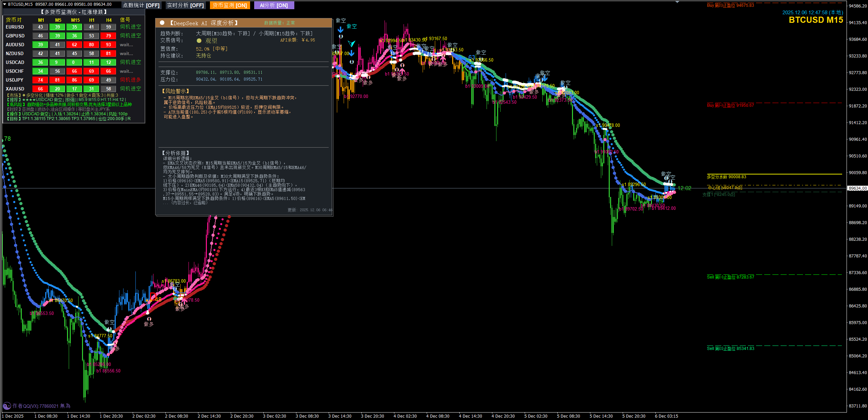Click the yin-yang author icon at bottom left
Image resolution: width=868 pixels, height=420 pixels.
pyautogui.click(x=6, y=406)
